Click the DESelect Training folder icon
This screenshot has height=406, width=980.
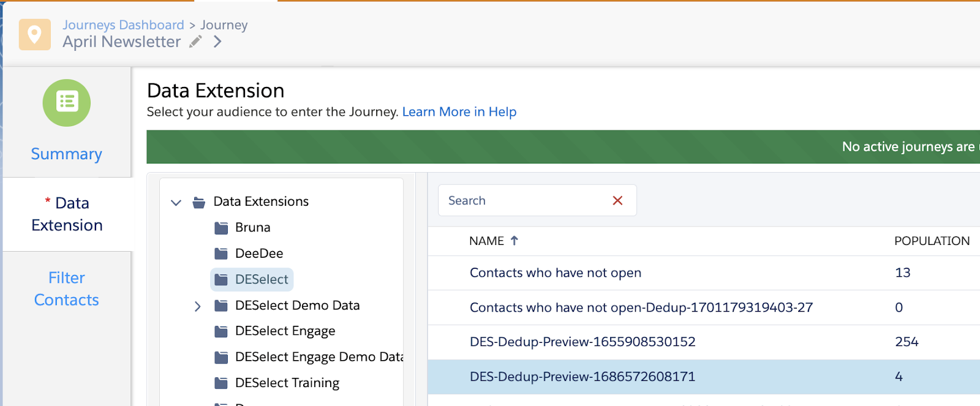[x=221, y=383]
